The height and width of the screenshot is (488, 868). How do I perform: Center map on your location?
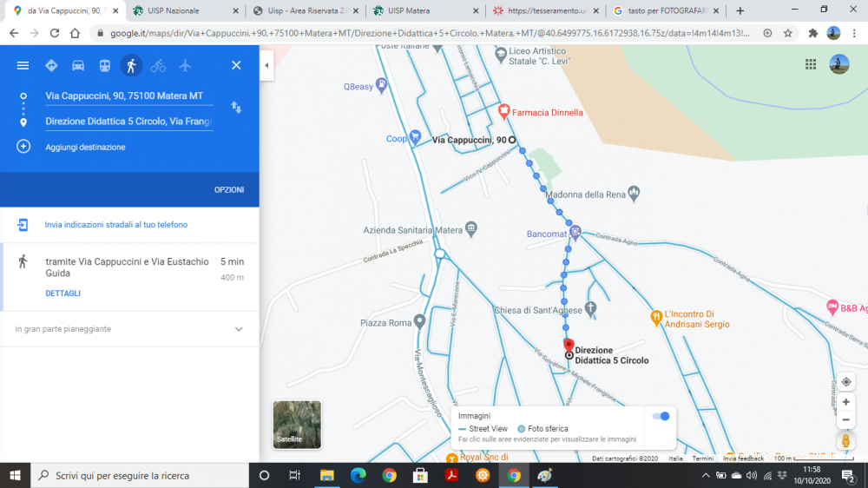click(845, 382)
